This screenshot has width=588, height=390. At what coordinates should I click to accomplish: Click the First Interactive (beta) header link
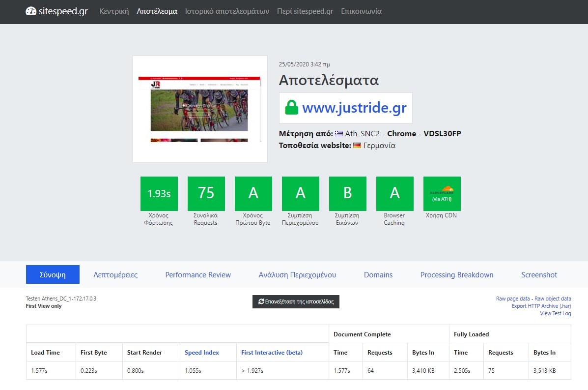tap(272, 353)
